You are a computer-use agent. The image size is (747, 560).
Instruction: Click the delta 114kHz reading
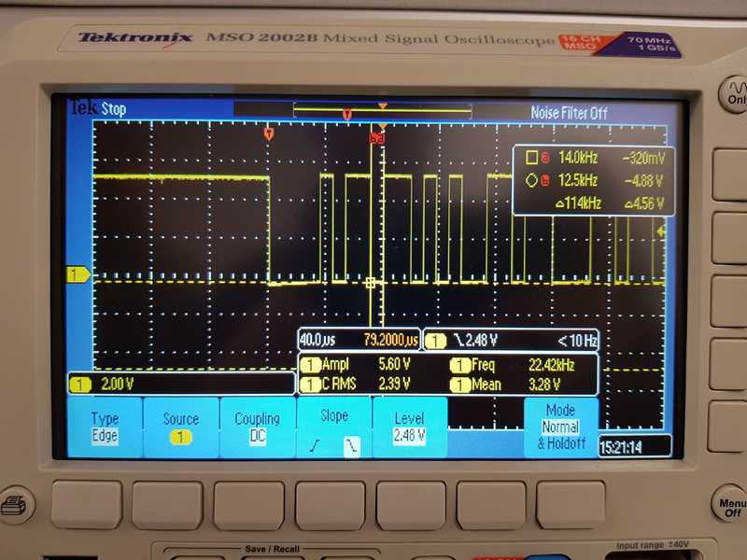coord(579,203)
